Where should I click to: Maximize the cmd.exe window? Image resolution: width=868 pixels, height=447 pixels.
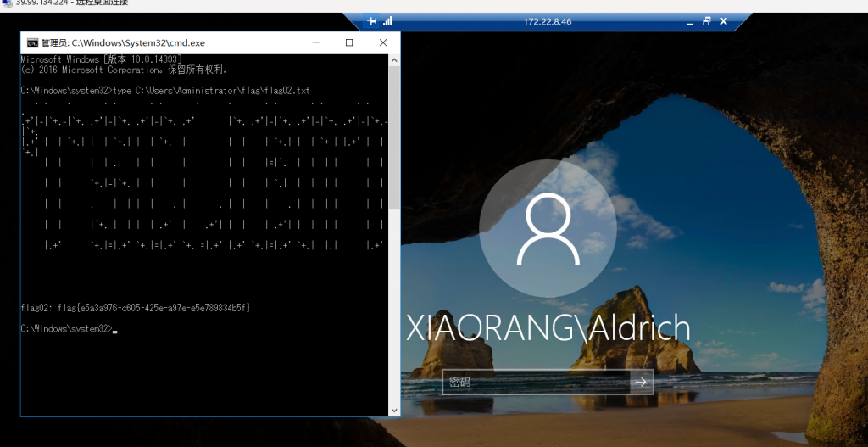pyautogui.click(x=349, y=42)
